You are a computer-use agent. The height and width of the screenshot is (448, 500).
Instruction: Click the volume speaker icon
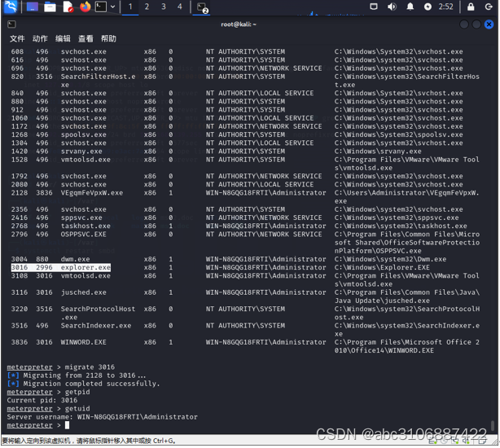coord(392,7)
